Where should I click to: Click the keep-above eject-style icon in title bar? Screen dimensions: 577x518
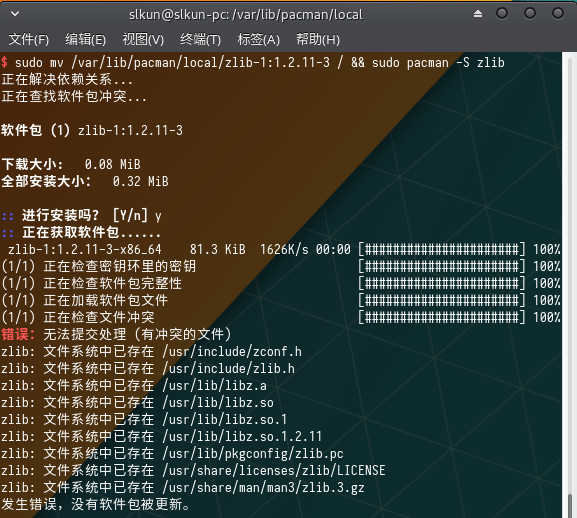pyautogui.click(x=478, y=14)
